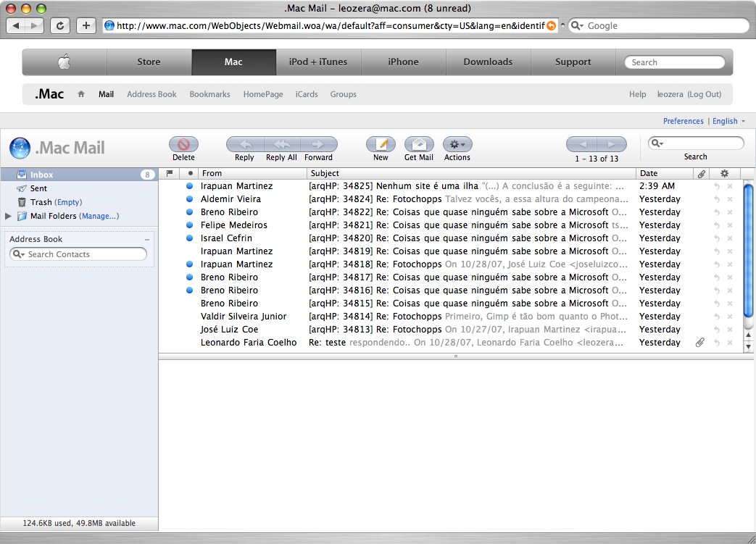Delete x on Felipe Medeiros row
The height and width of the screenshot is (544, 756).
[730, 225]
